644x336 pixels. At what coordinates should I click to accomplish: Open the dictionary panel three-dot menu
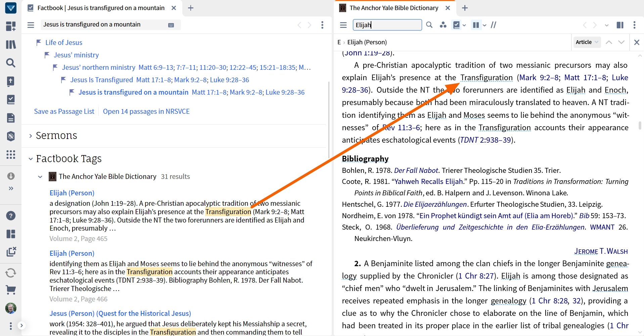pos(634,25)
